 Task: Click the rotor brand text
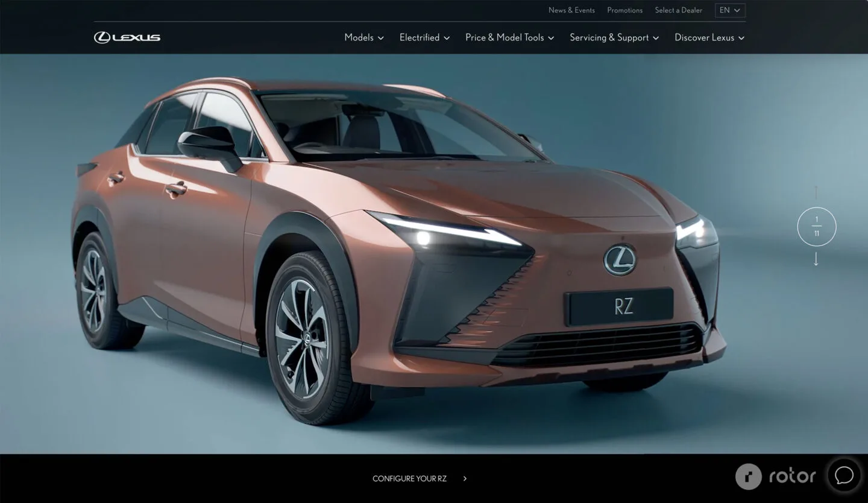point(792,476)
